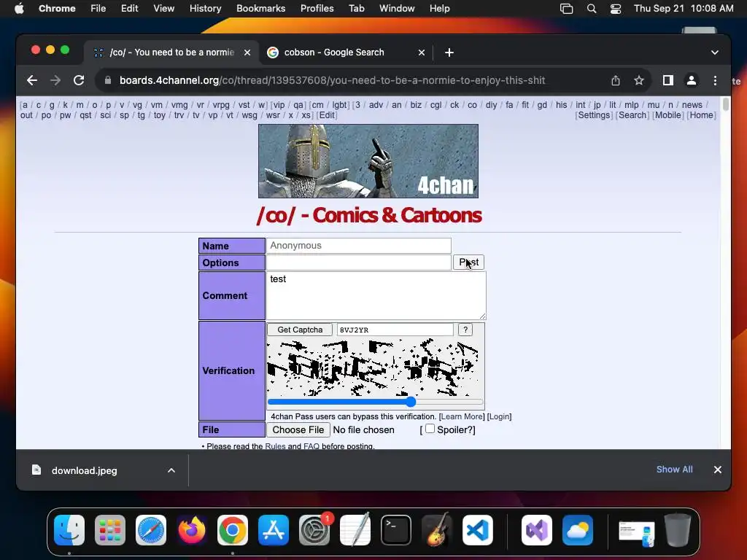Click the captcha help question button
The image size is (747, 560).
[x=465, y=330]
